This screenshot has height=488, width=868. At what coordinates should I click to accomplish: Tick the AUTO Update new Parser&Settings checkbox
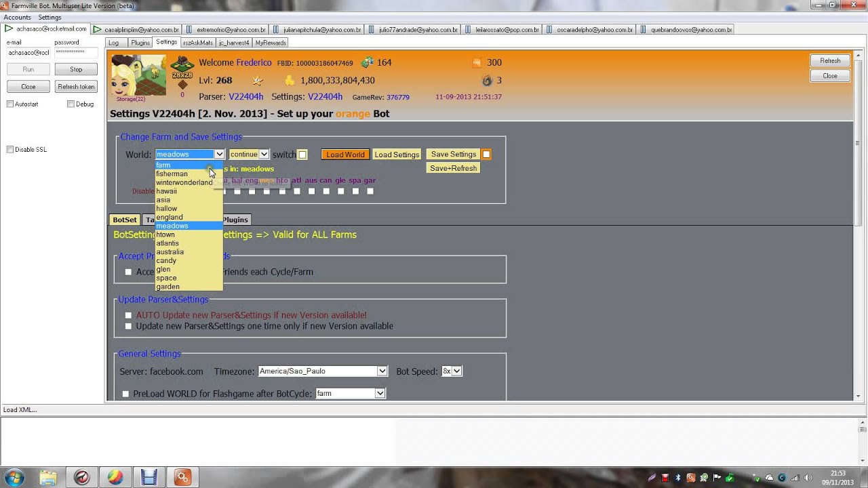pyautogui.click(x=128, y=315)
